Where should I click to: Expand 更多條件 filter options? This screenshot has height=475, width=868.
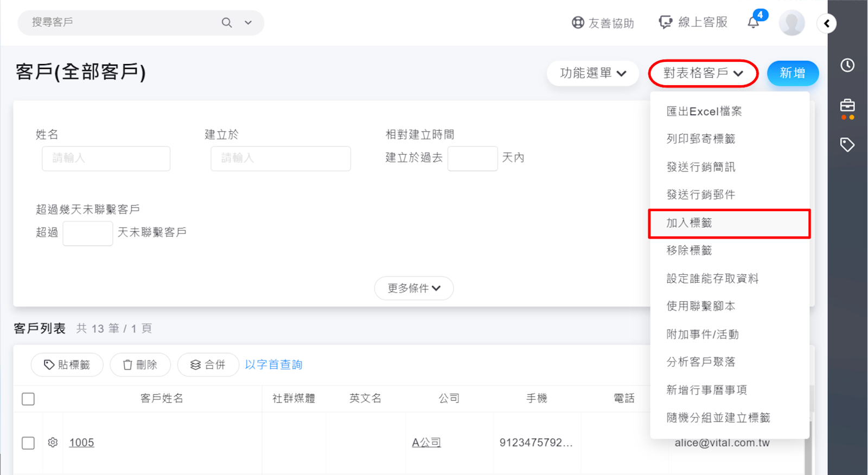pyautogui.click(x=414, y=288)
